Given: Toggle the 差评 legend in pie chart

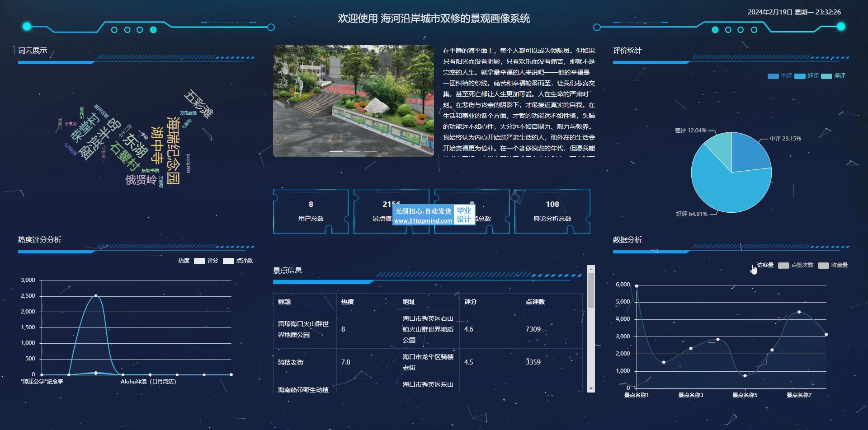Looking at the screenshot, I should pos(833,76).
